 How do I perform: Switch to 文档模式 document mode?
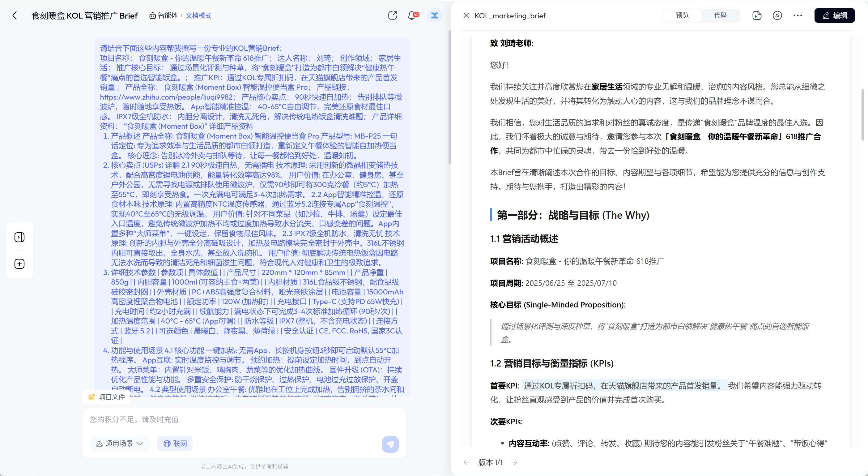[198, 15]
